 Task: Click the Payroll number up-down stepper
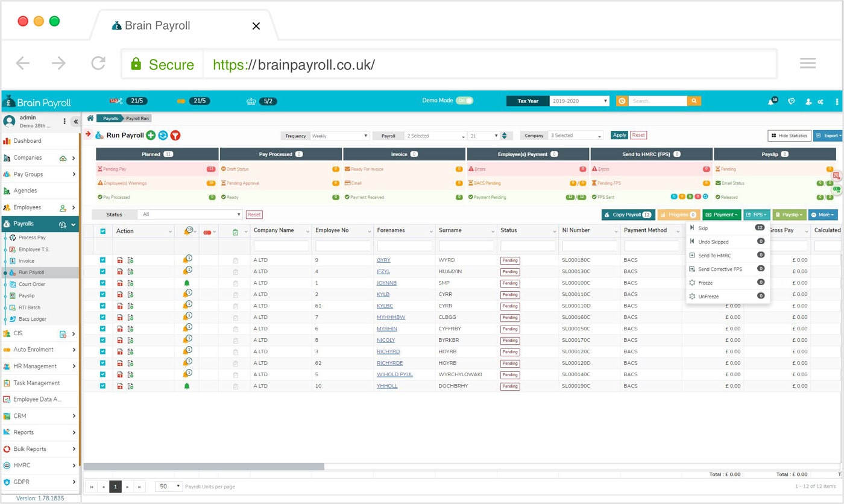coord(504,136)
